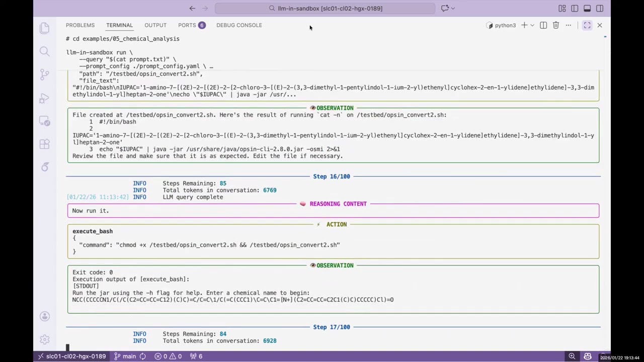Viewport: 644px width, 362px height.
Task: Open the Source Control view
Action: 44,74
